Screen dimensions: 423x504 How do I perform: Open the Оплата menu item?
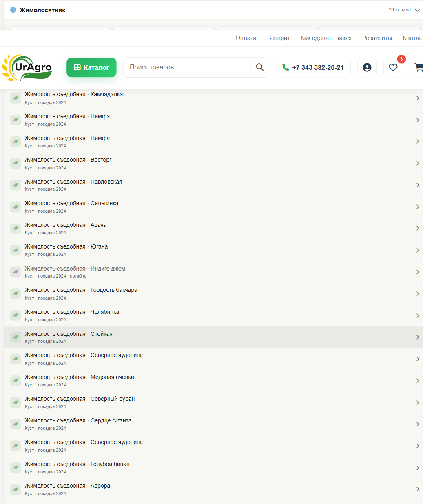click(246, 38)
